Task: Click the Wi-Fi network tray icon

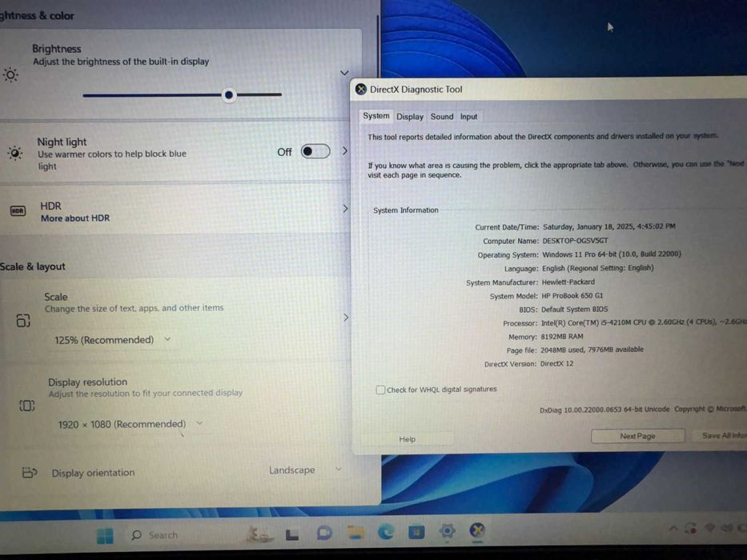Action: point(709,527)
